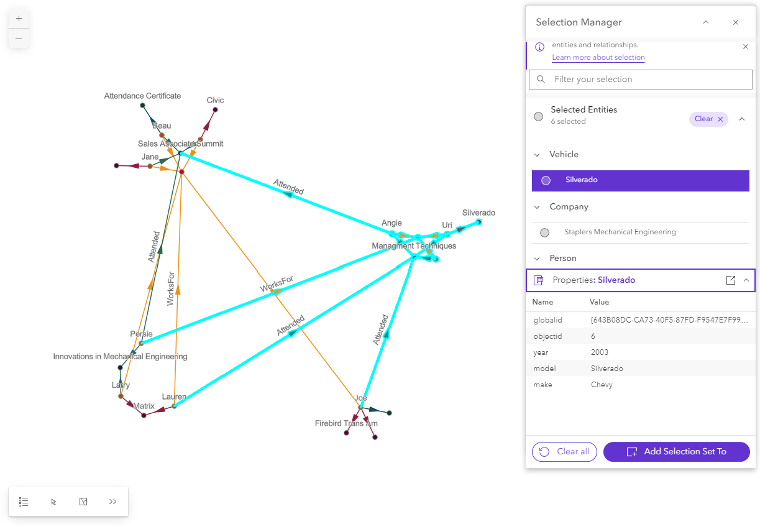Click the Filter your selection field

[x=646, y=80]
